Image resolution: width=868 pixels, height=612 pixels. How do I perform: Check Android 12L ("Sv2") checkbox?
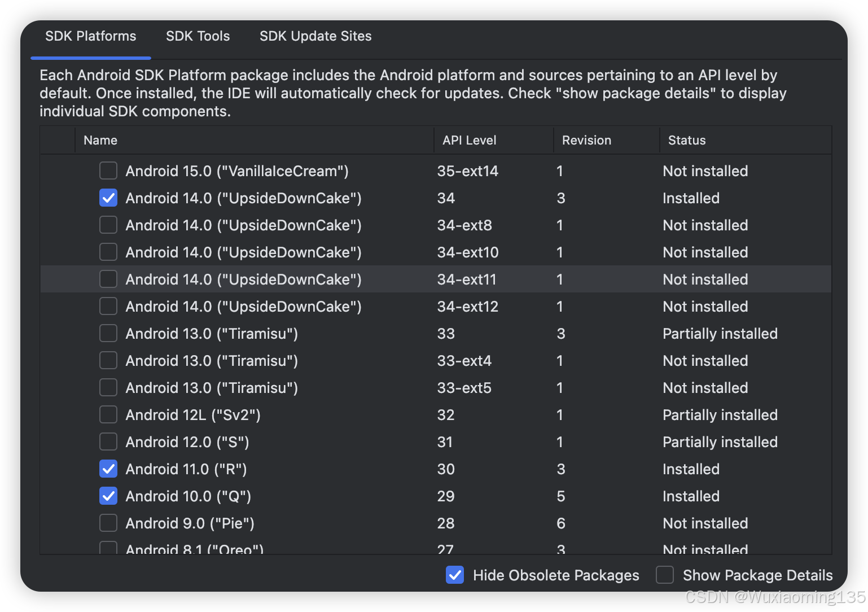click(x=108, y=414)
